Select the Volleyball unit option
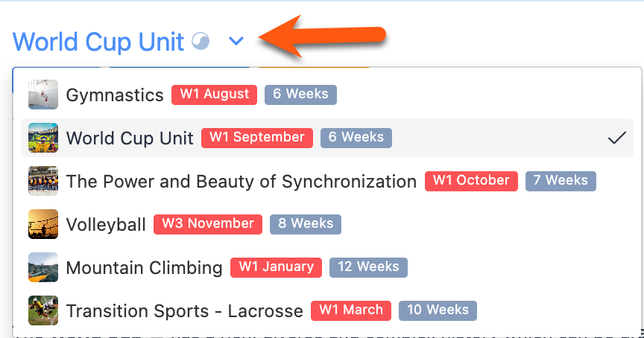The image size is (644, 338). tap(106, 225)
